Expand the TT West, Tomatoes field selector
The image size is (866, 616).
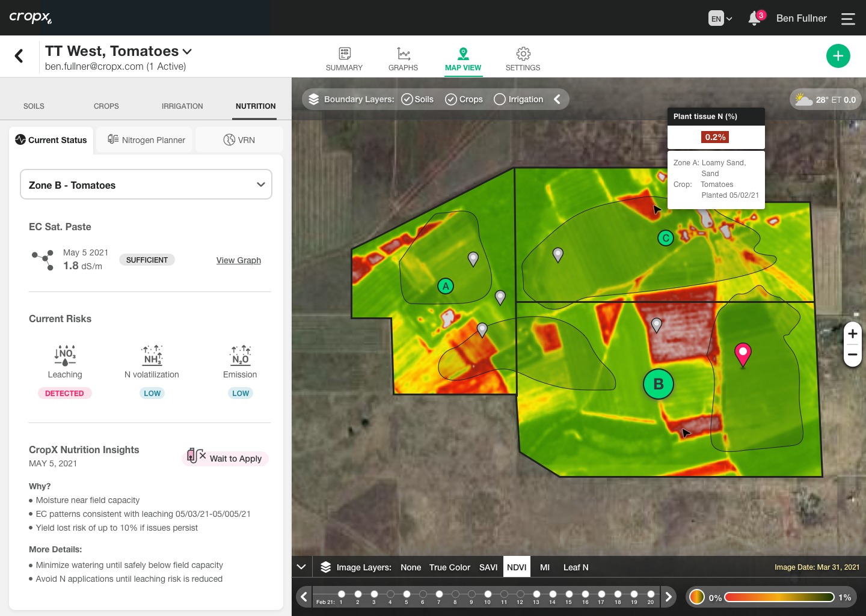(118, 51)
